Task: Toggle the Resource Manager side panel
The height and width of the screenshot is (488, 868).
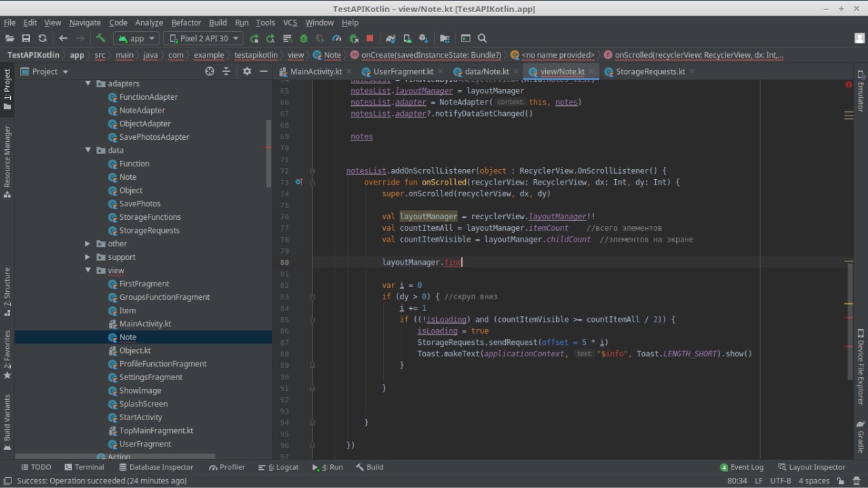Action: point(7,161)
